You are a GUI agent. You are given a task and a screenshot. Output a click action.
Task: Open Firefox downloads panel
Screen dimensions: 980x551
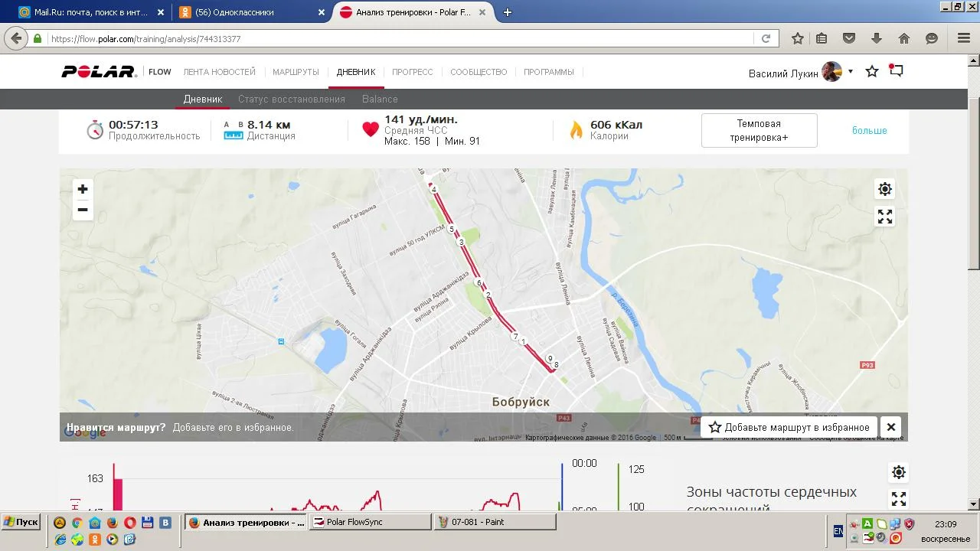(877, 38)
